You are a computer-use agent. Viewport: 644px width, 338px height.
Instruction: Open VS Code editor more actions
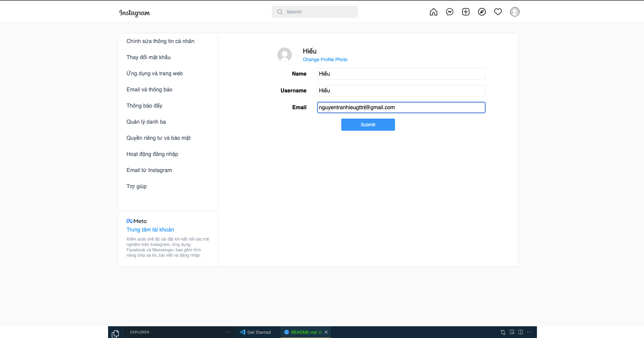(x=529, y=332)
